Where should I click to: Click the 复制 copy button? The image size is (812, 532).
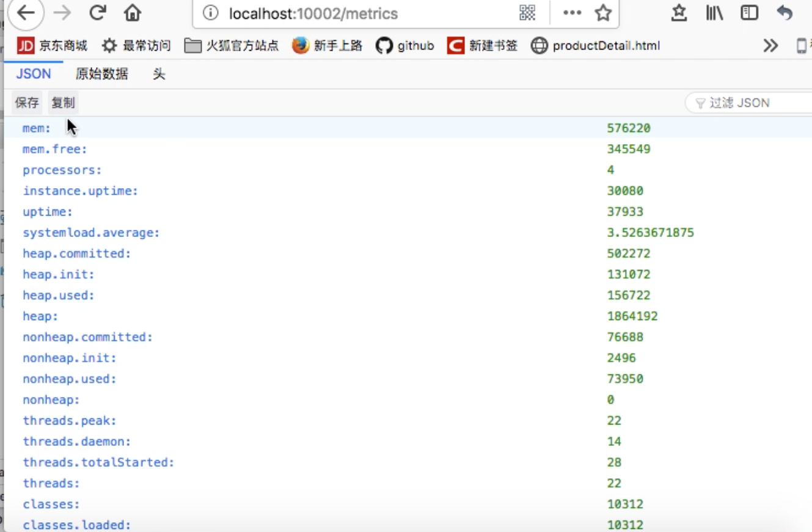tap(63, 103)
